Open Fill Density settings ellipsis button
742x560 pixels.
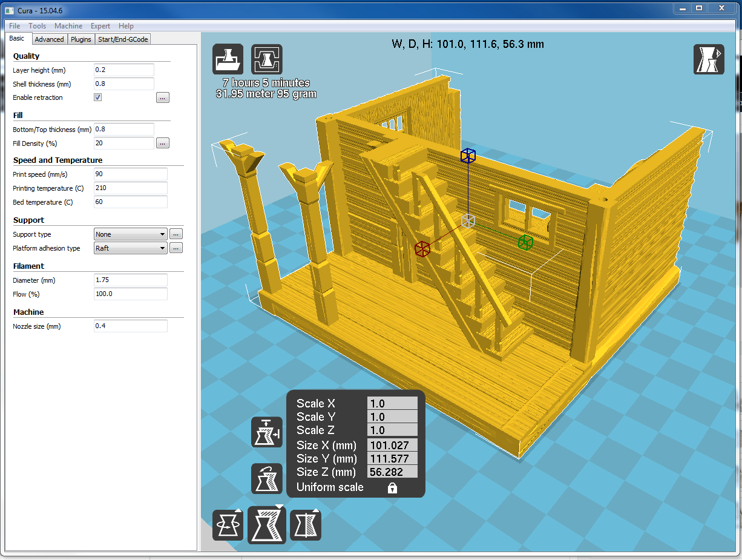click(x=163, y=143)
